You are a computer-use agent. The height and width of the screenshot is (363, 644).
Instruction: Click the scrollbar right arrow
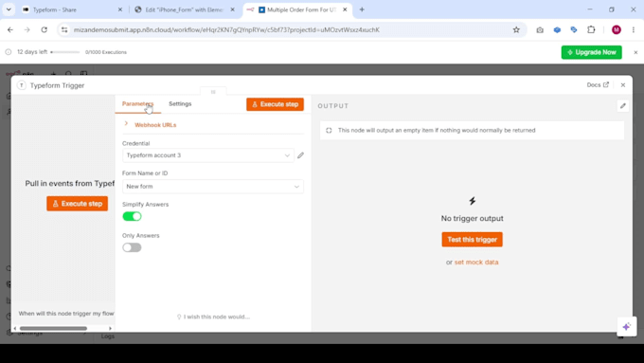(110, 329)
